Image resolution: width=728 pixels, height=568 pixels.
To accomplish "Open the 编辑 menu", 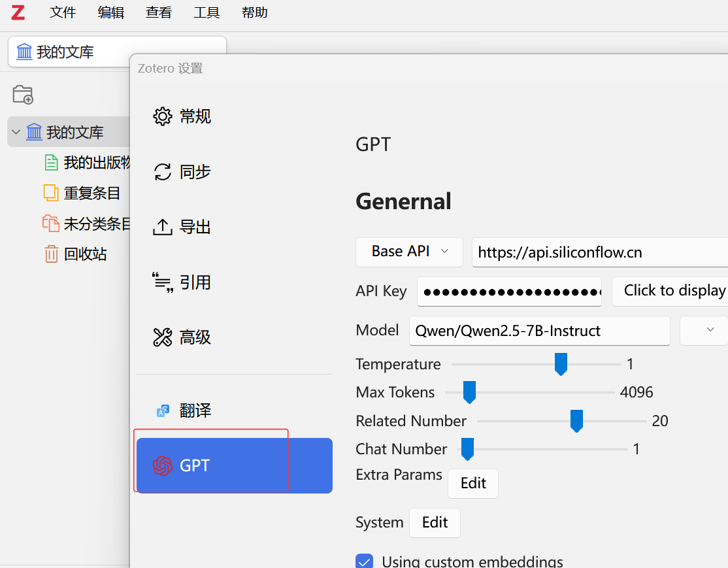I will (x=111, y=12).
